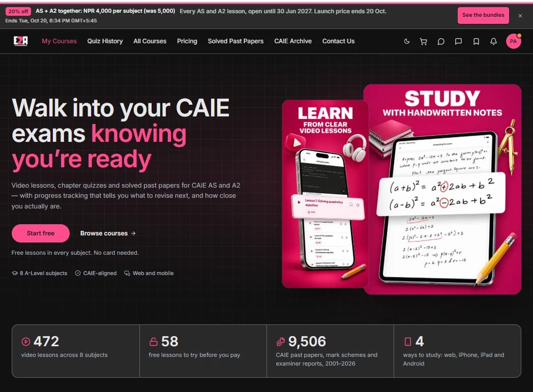
Task: Click the devices icon by Web and mobile
Action: click(x=127, y=273)
